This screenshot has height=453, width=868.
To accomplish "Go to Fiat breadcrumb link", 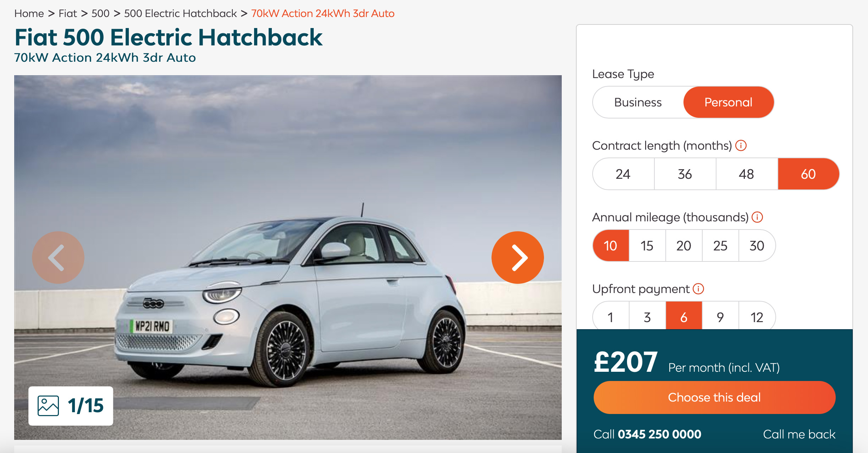I will pyautogui.click(x=68, y=13).
